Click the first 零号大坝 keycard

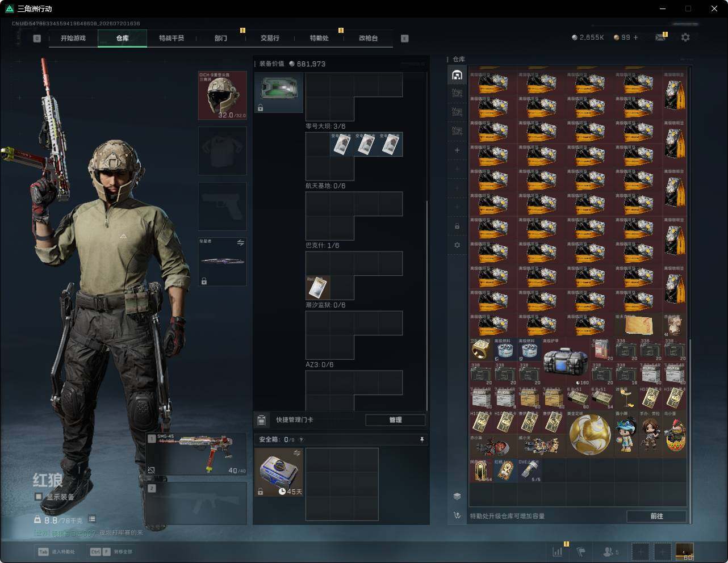pyautogui.click(x=342, y=144)
